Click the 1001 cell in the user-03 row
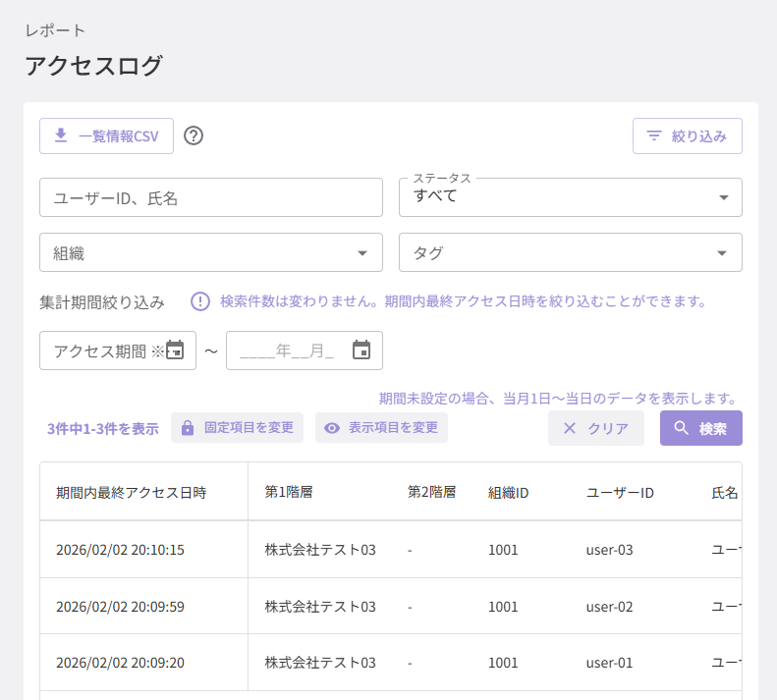Screen dimensions: 777x700 (503, 550)
